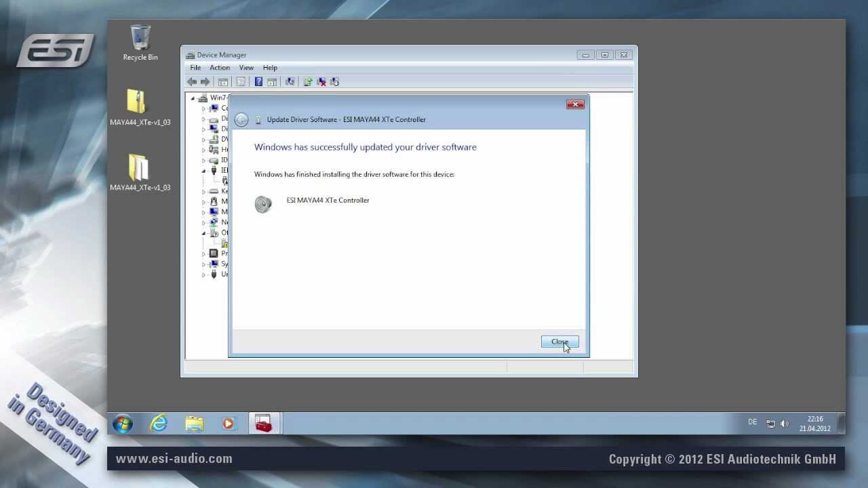
Task: Collapse the Other devices category
Action: [x=203, y=233]
